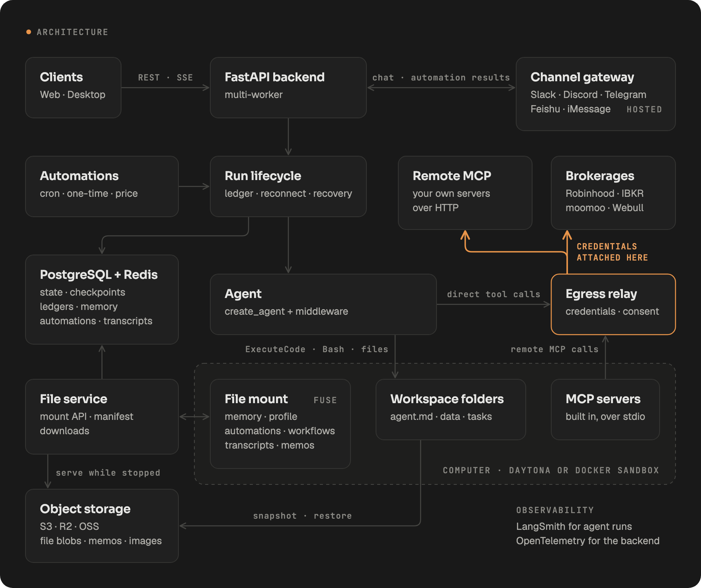701x588 pixels.
Task: Select the Clients box
Action: pos(73,88)
